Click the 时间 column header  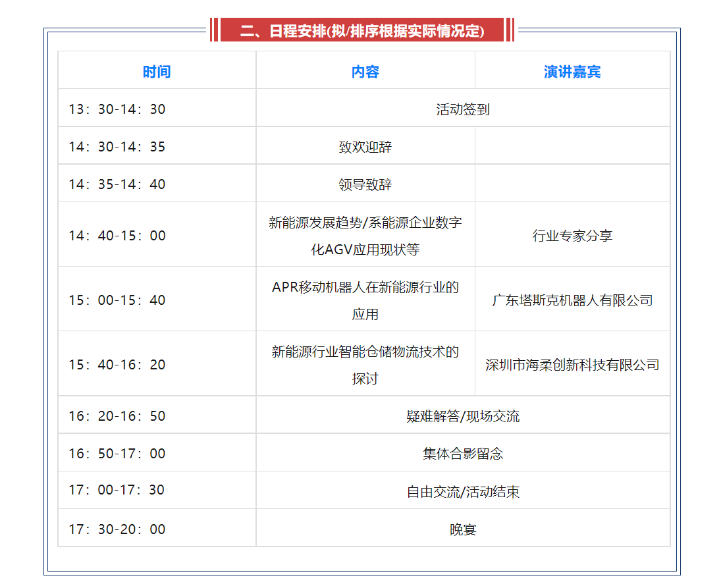coord(157,72)
